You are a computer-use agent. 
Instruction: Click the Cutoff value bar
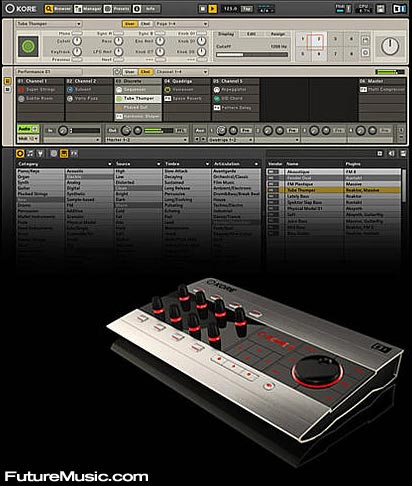pyautogui.click(x=252, y=54)
